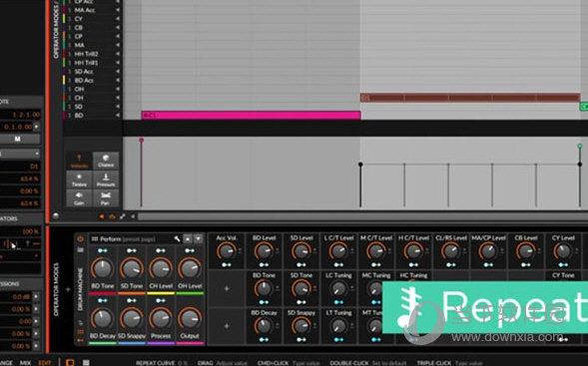This screenshot has width=588, height=366.
Task: Click the SD Tone knob in Perform page
Action: (x=132, y=268)
